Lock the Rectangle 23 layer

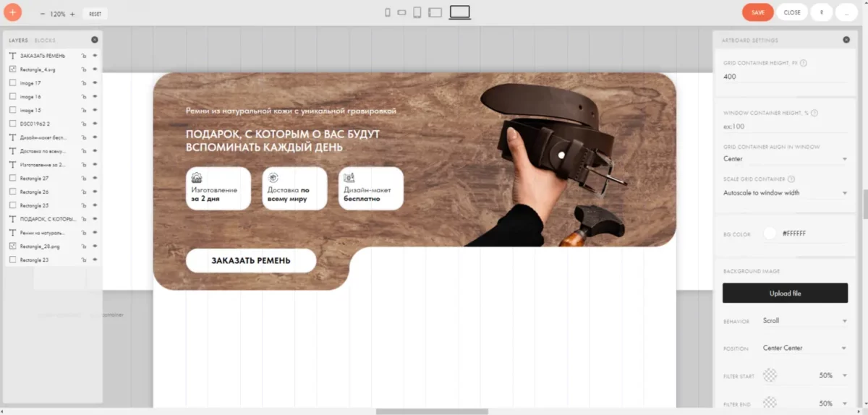coord(84,260)
